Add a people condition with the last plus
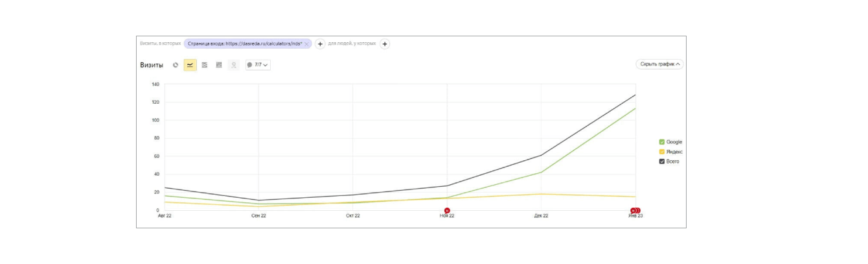The image size is (868, 264). click(x=385, y=44)
